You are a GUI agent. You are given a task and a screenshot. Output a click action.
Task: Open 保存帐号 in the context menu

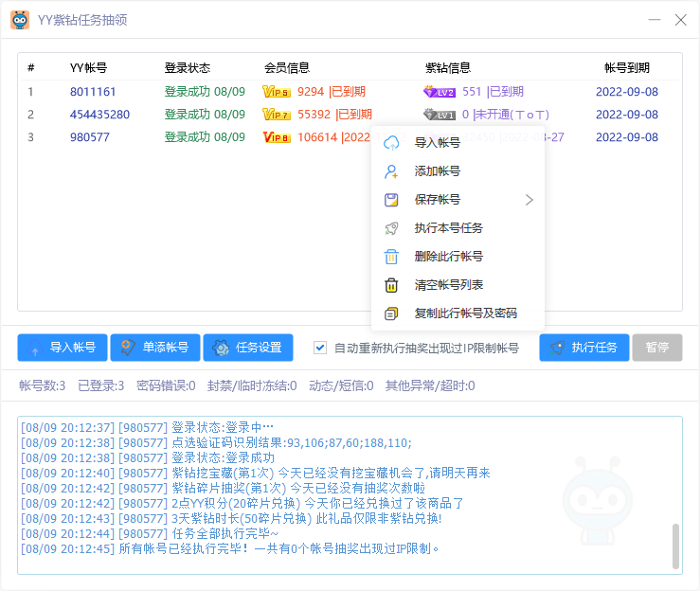click(458, 200)
